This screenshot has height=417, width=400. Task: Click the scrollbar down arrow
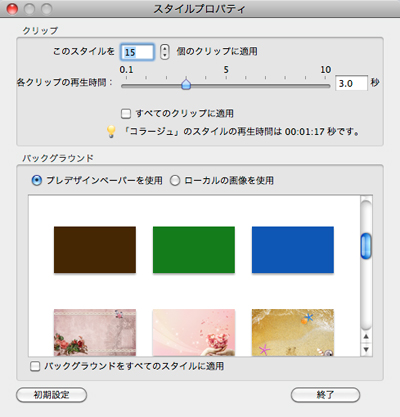click(366, 349)
